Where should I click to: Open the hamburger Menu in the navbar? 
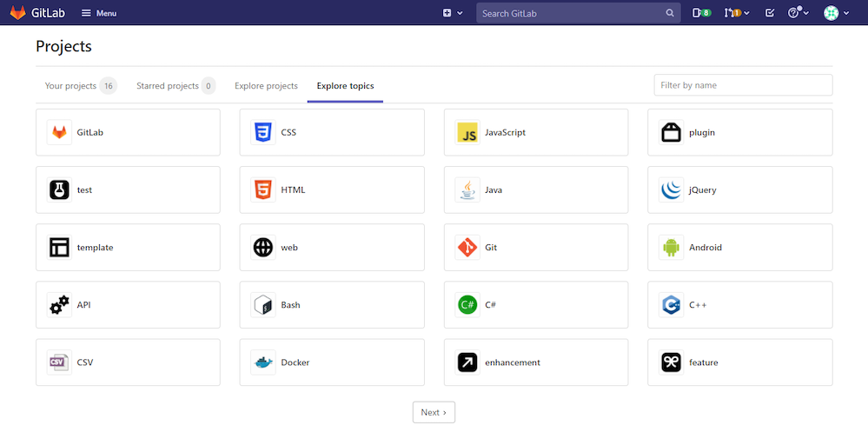click(99, 13)
